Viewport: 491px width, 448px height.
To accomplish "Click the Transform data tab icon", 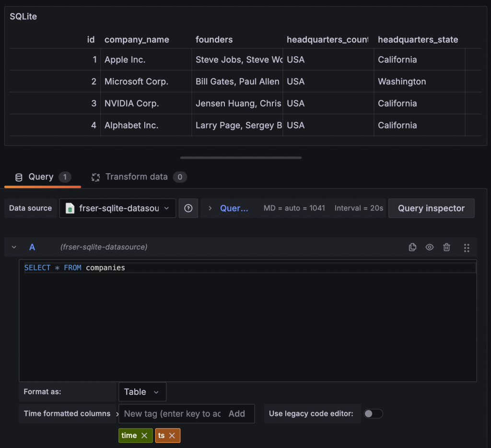I will coord(95,177).
